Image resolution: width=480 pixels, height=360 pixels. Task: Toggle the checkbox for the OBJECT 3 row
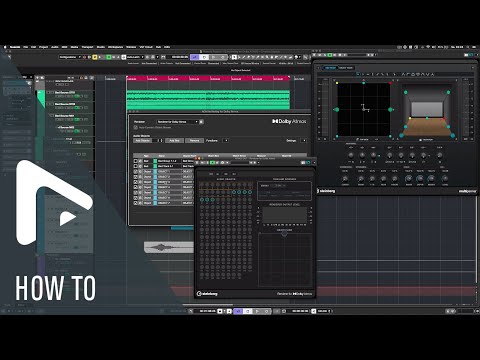pyautogui.click(x=136, y=182)
